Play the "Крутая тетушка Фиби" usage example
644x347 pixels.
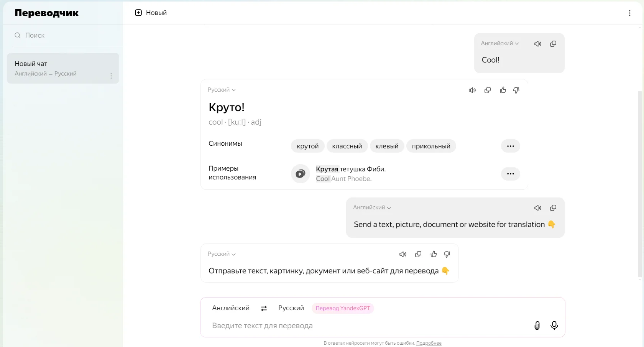pos(300,174)
